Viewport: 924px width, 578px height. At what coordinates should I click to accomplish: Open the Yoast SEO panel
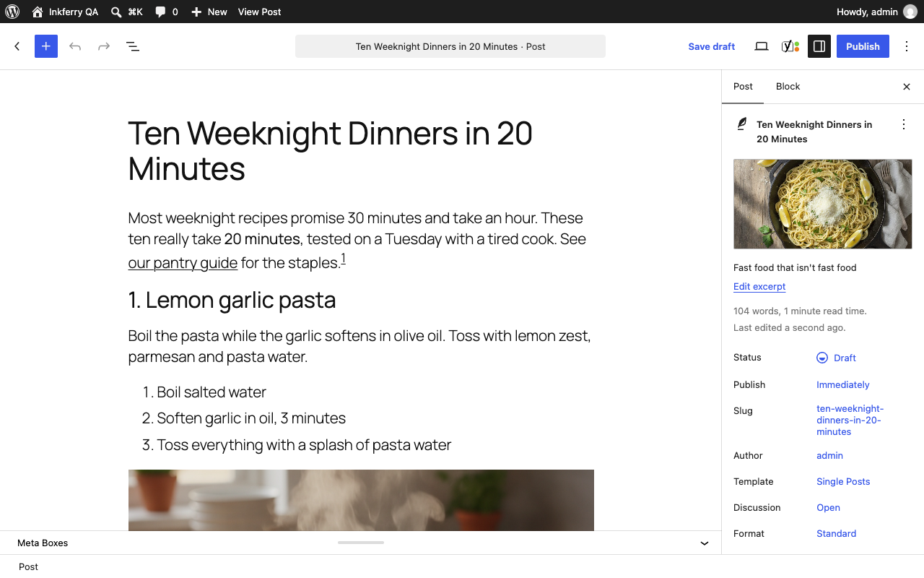(790, 46)
